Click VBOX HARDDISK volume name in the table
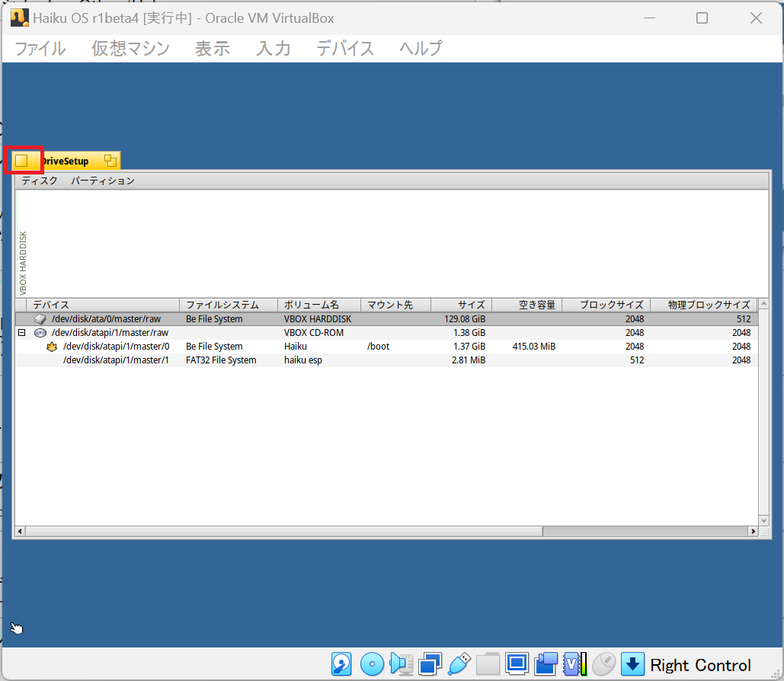The image size is (784, 681). coord(318,319)
